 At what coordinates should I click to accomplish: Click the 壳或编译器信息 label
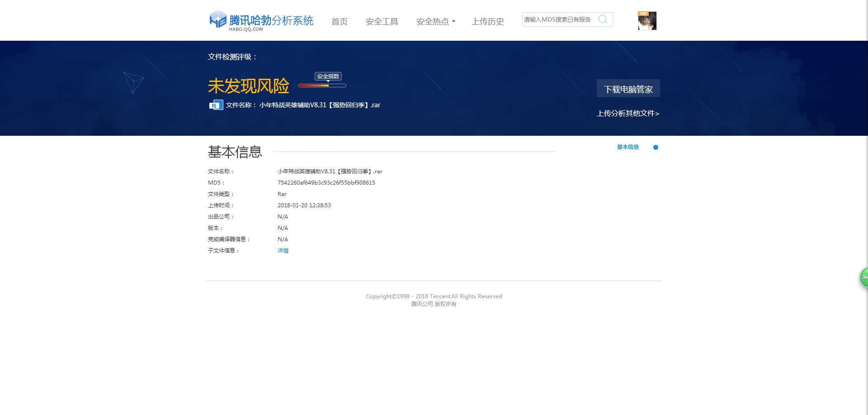point(229,239)
